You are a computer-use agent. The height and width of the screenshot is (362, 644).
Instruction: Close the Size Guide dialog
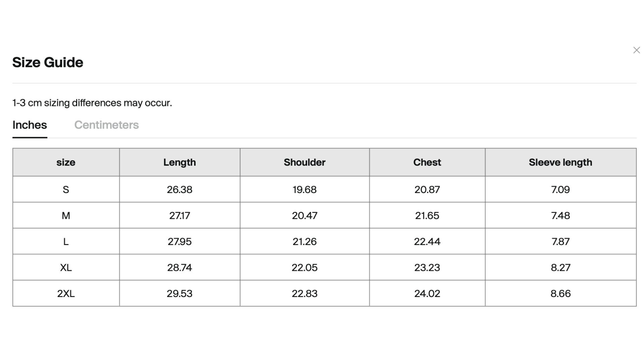coord(636,50)
